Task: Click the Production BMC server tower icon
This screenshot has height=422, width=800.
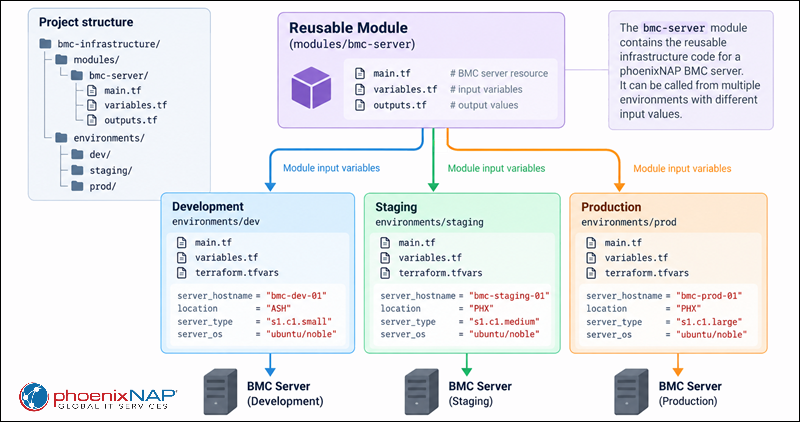Action: point(631,392)
